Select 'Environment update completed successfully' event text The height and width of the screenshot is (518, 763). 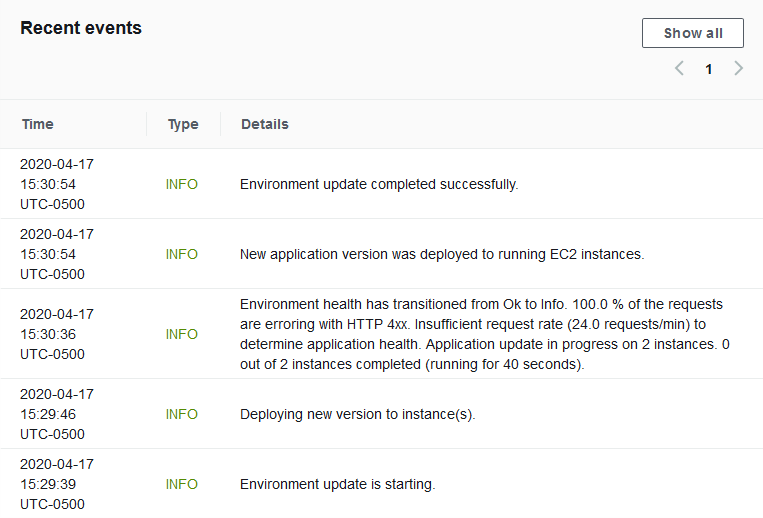coord(379,184)
